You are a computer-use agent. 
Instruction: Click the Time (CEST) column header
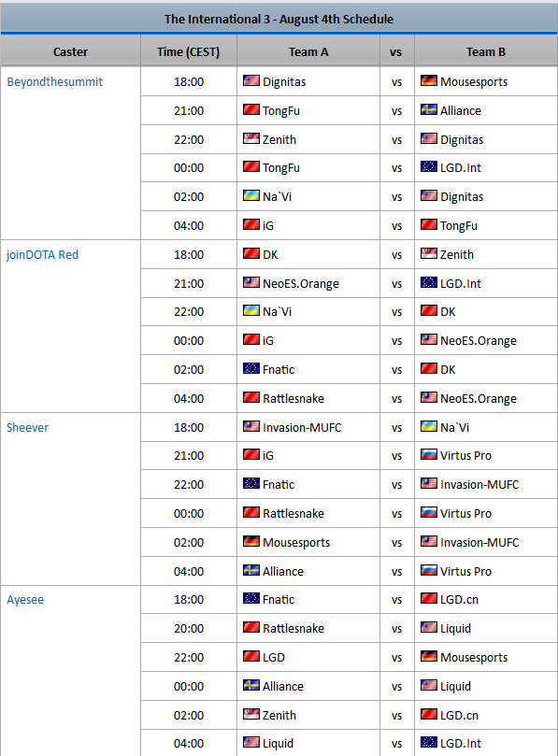pyautogui.click(x=188, y=51)
